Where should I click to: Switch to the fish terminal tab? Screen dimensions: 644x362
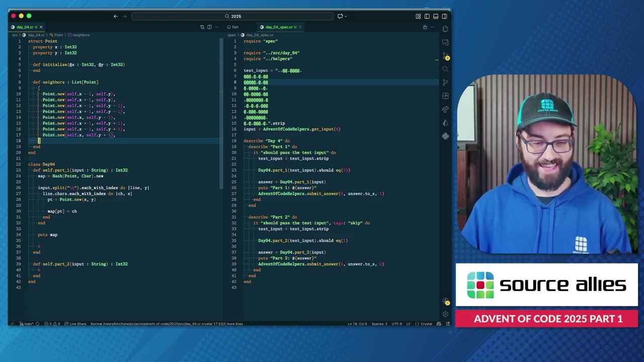point(235,27)
